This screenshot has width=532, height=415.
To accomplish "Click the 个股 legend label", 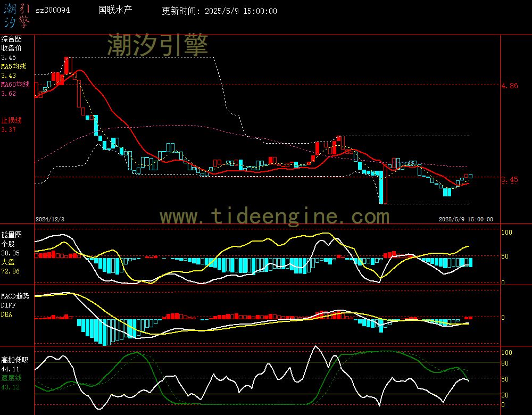I will [8, 244].
